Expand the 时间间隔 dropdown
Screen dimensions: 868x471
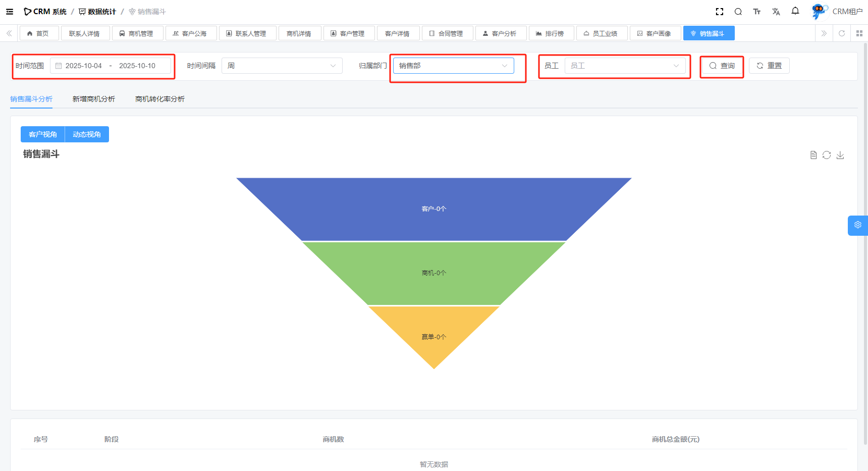(282, 66)
